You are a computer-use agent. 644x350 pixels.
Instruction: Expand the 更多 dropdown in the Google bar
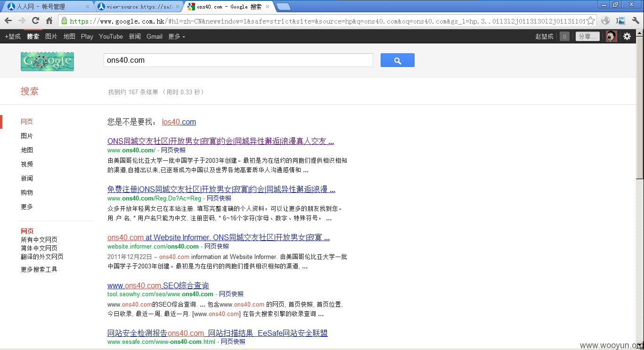[x=177, y=36]
